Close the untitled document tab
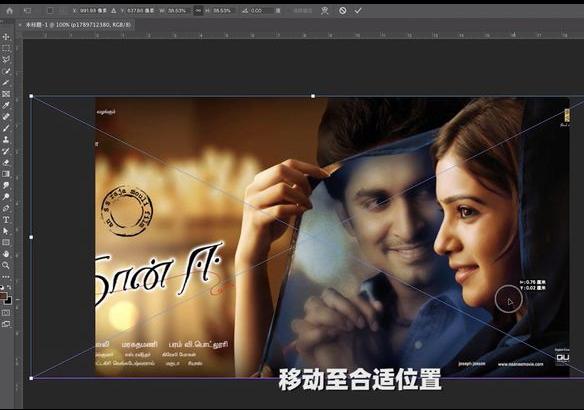The width and height of the screenshot is (584, 410). [20, 25]
